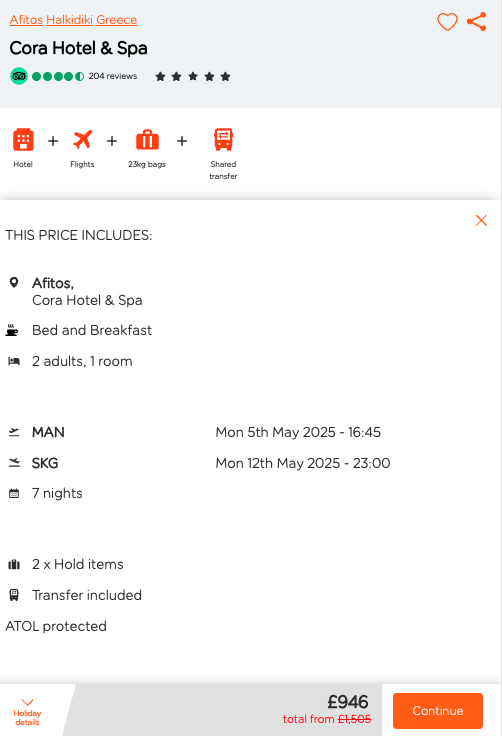
Task: Click the departure plane icon beside MAN
Action: click(14, 432)
